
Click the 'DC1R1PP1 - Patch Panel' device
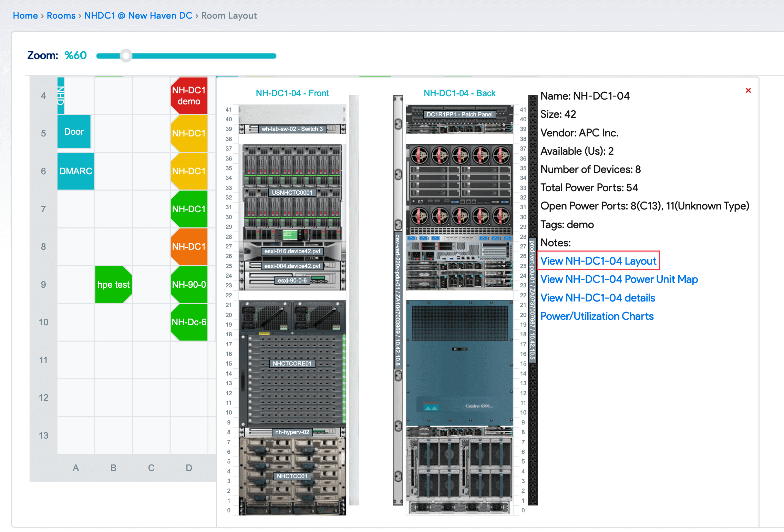(459, 114)
